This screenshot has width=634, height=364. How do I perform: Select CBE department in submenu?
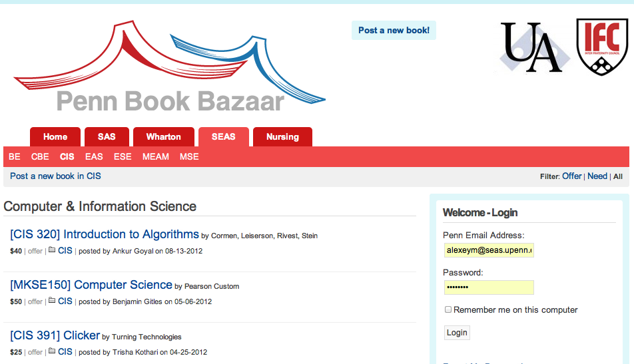click(40, 157)
